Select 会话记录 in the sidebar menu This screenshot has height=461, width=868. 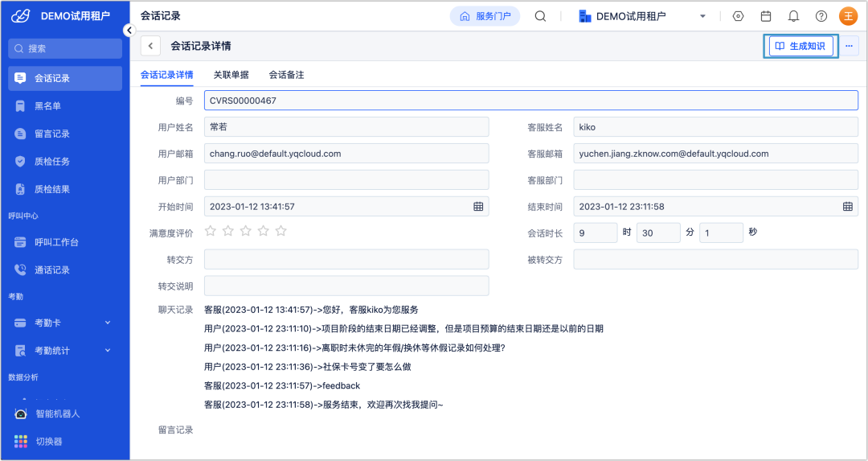65,78
